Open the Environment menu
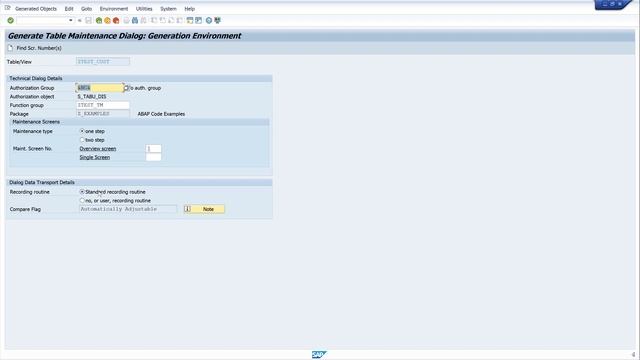Viewport: 640px width, 360px height. click(x=114, y=9)
